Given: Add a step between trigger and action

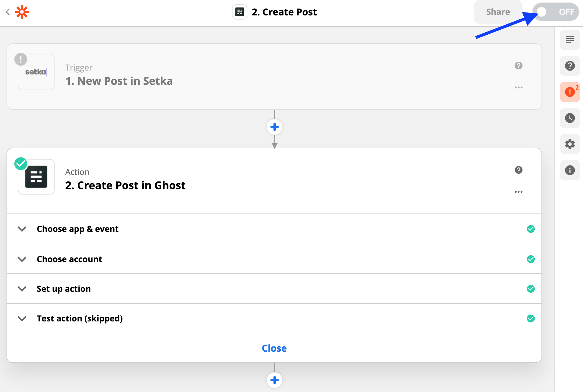Looking at the screenshot, I should (x=274, y=127).
